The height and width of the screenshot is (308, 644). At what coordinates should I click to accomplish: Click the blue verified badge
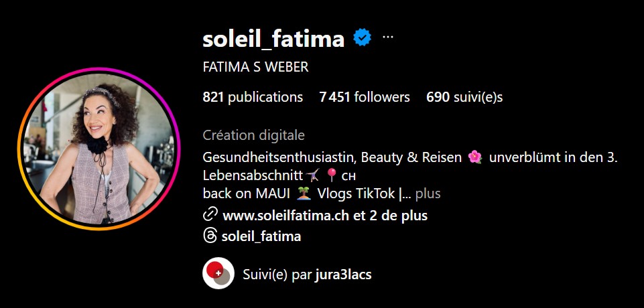(363, 37)
